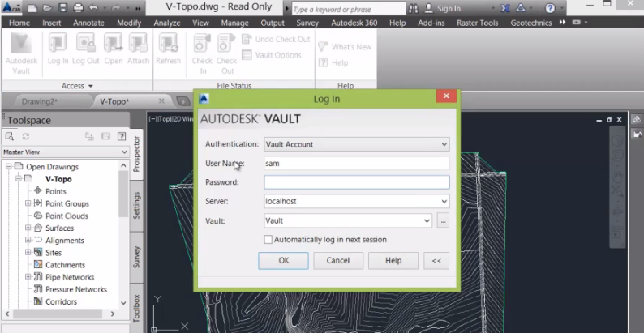Click the Plot printer icon
Viewport: 644px width, 333px height.
click(78, 8)
